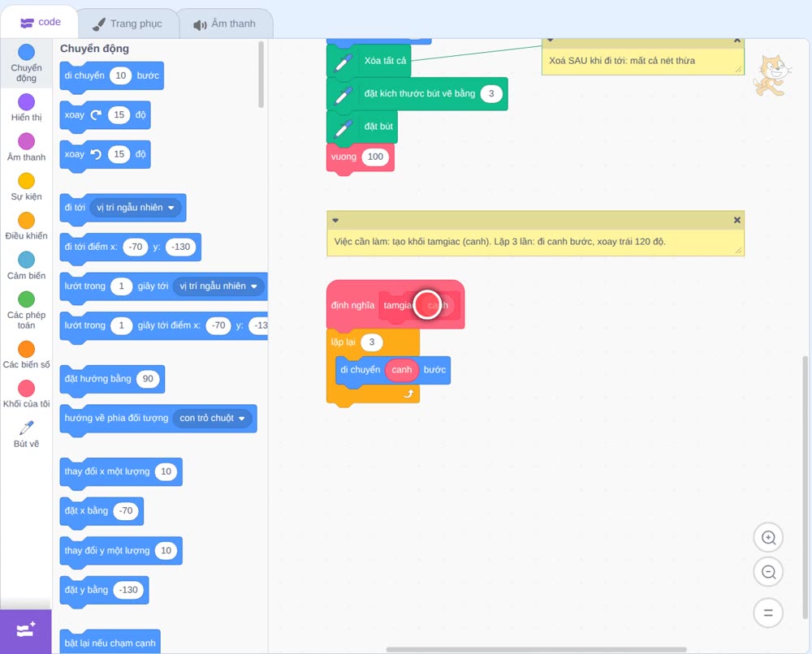Switch to the Trang phục tab

click(127, 24)
